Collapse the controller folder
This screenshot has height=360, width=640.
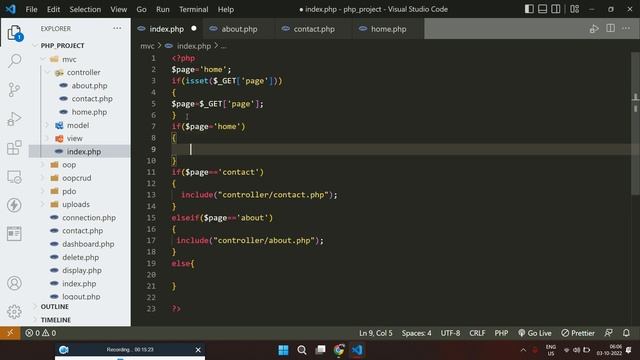(x=83, y=72)
